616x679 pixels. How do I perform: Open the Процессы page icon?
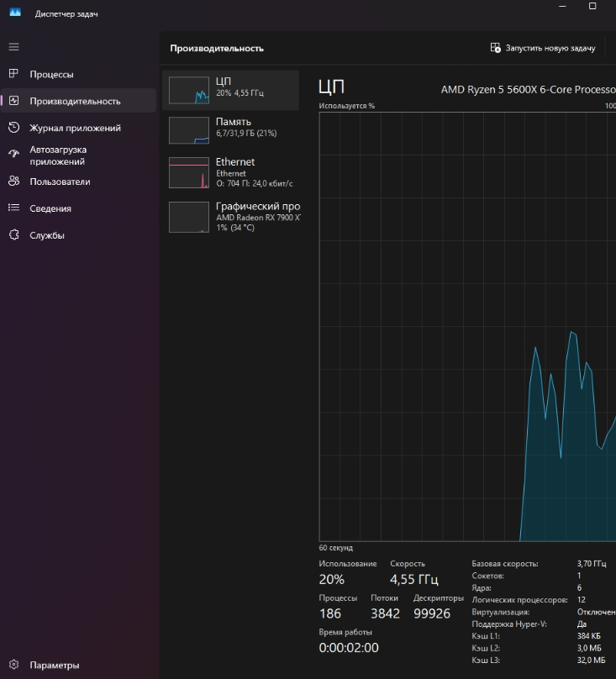click(x=13, y=74)
